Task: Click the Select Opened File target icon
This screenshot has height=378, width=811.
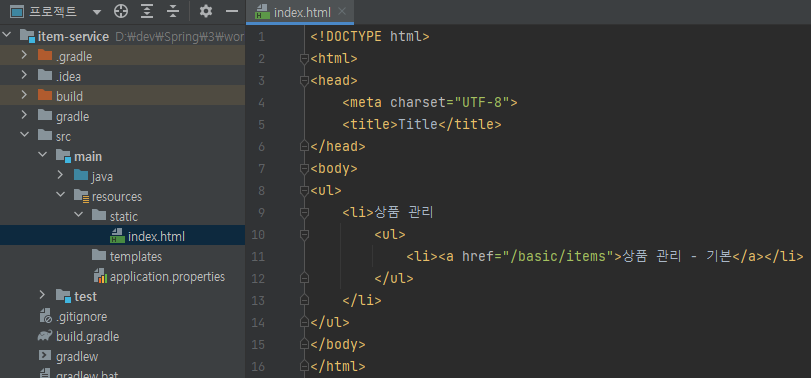Action: [121, 11]
